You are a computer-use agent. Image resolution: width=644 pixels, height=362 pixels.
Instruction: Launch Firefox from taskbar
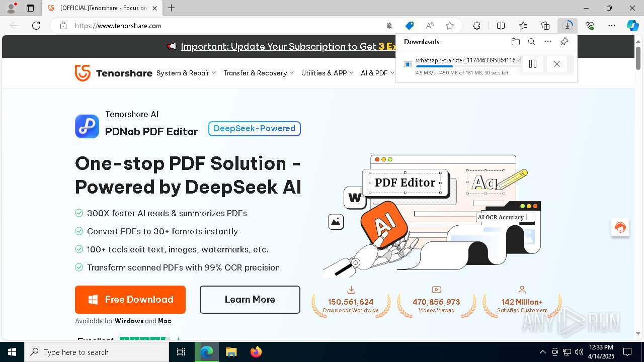pyautogui.click(x=256, y=352)
